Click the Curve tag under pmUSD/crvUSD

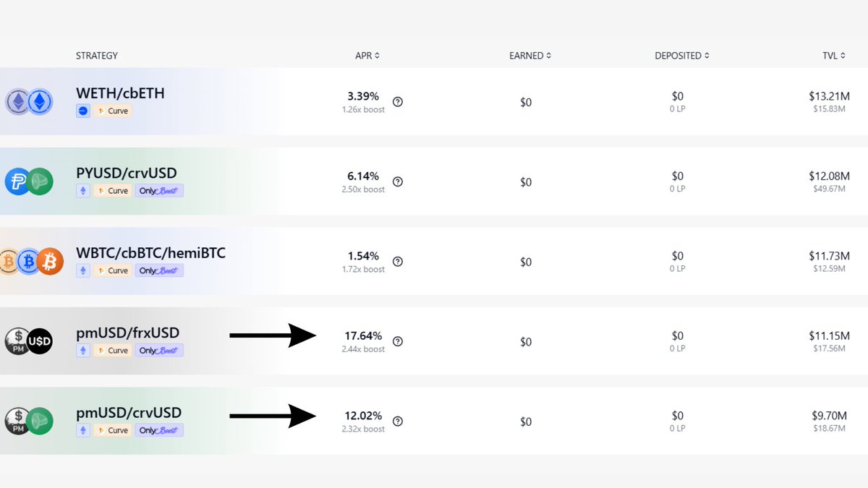[x=113, y=430]
